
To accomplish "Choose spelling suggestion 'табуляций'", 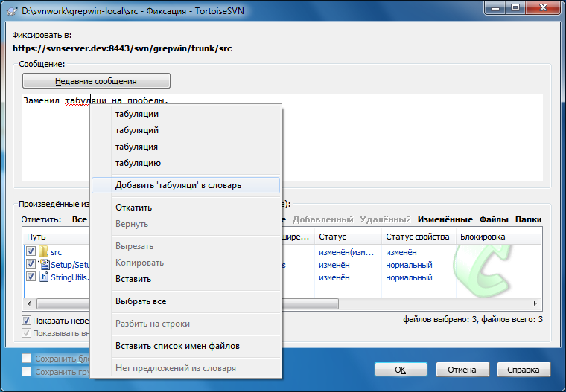I will point(186,130).
